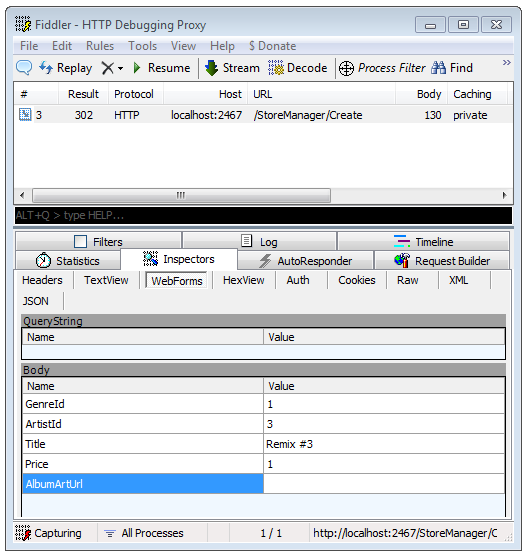The image size is (526, 554).
Task: Select the WebForms inspector tab
Action: [x=177, y=281]
